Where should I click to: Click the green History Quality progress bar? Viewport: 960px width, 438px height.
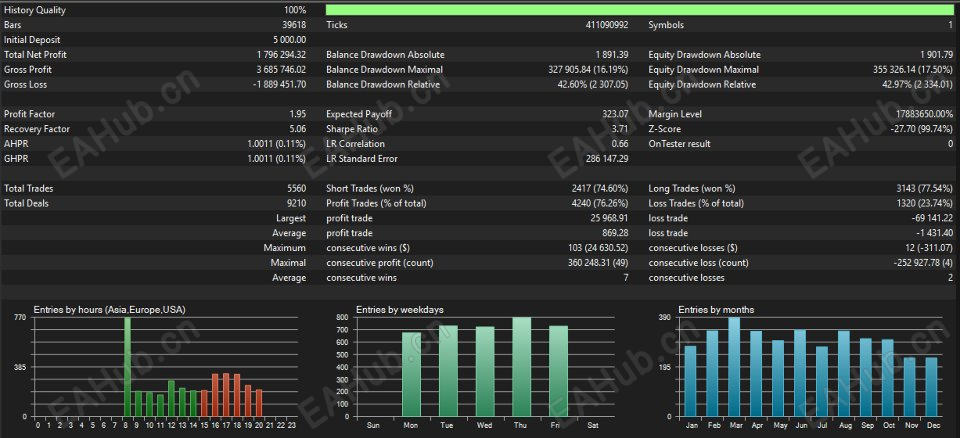pyautogui.click(x=640, y=10)
